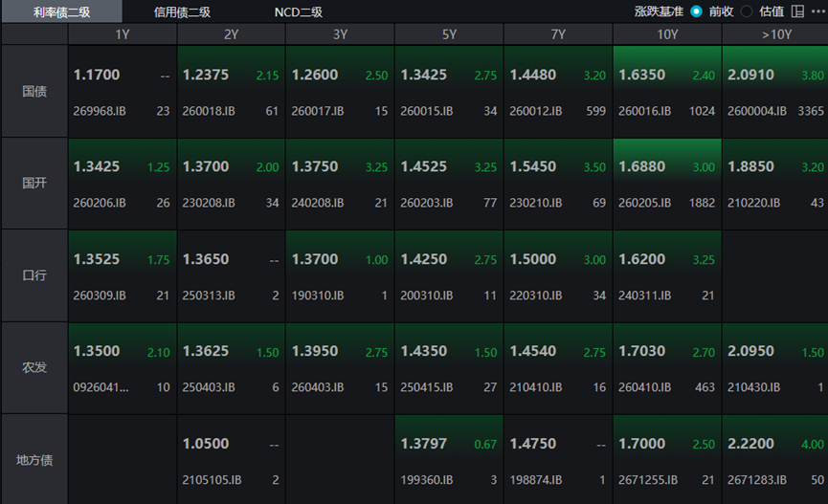This screenshot has height=504, width=828.
Task: Click yield 1.4480 in 国债 7Y
Action: click(533, 75)
